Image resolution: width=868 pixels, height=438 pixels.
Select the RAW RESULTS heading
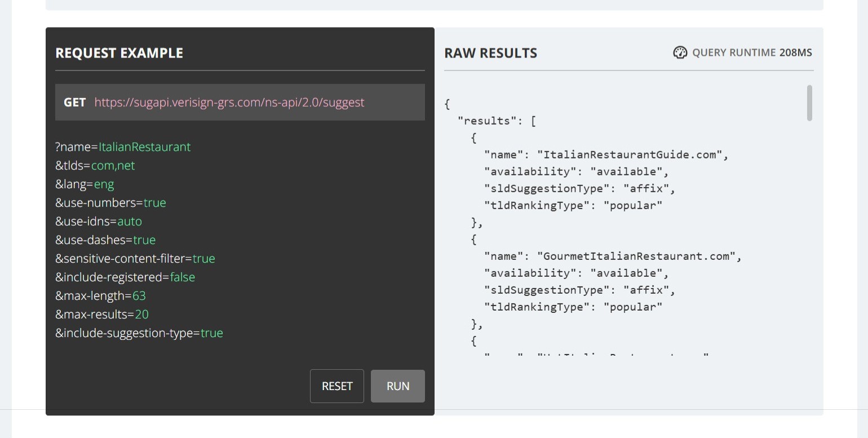(x=490, y=52)
